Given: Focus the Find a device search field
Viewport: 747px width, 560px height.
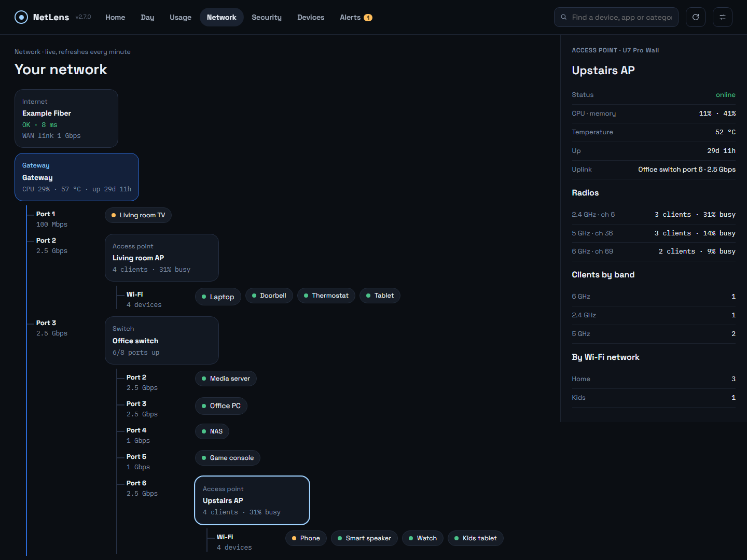Looking at the screenshot, I should coord(616,17).
